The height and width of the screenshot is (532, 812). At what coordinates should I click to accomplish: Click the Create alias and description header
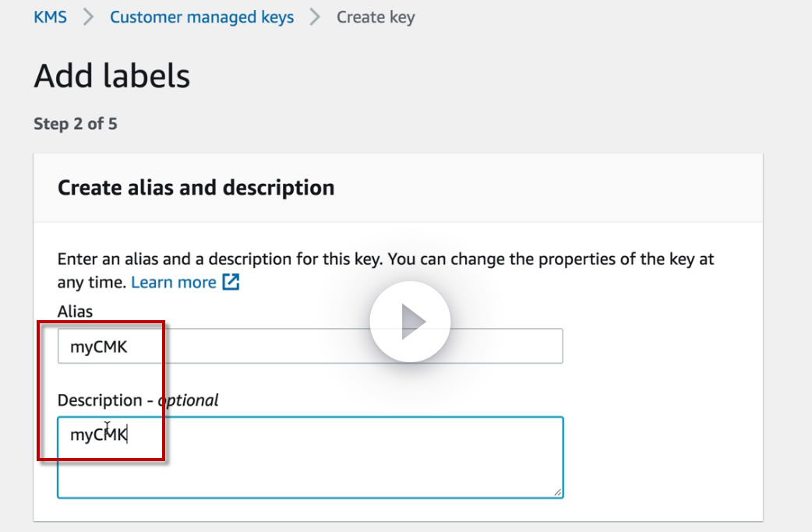196,188
